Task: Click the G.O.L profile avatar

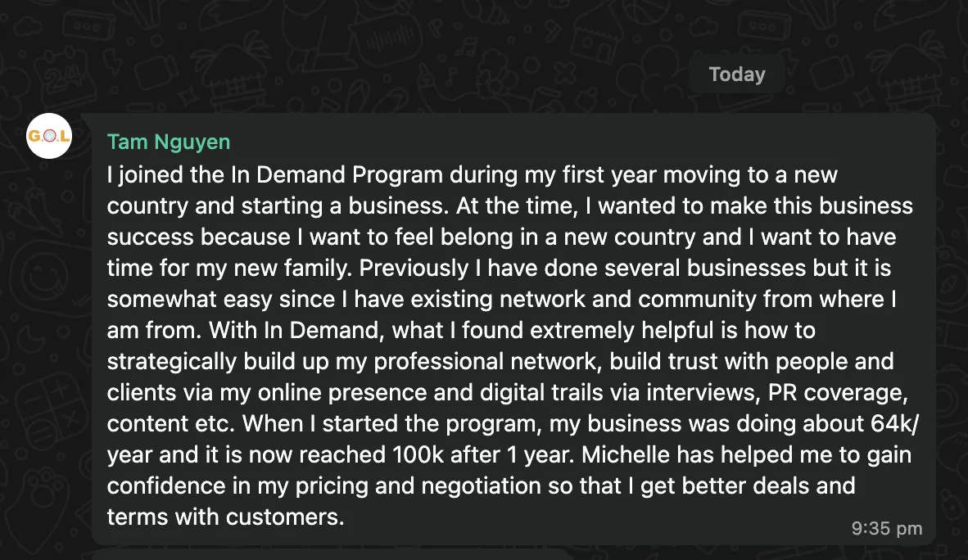Action: [x=49, y=136]
